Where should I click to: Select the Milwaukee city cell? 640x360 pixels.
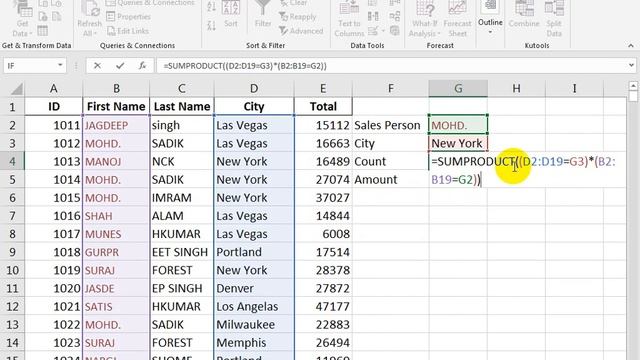tap(253, 324)
